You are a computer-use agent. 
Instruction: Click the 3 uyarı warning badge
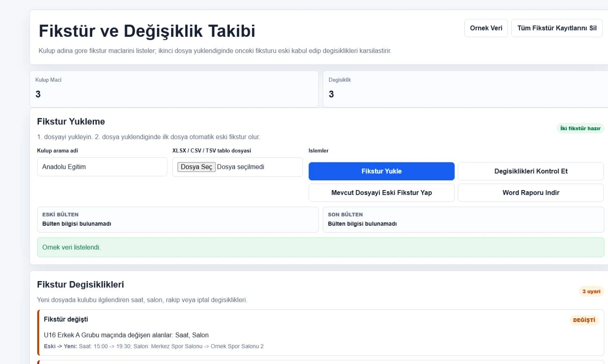pyautogui.click(x=591, y=291)
